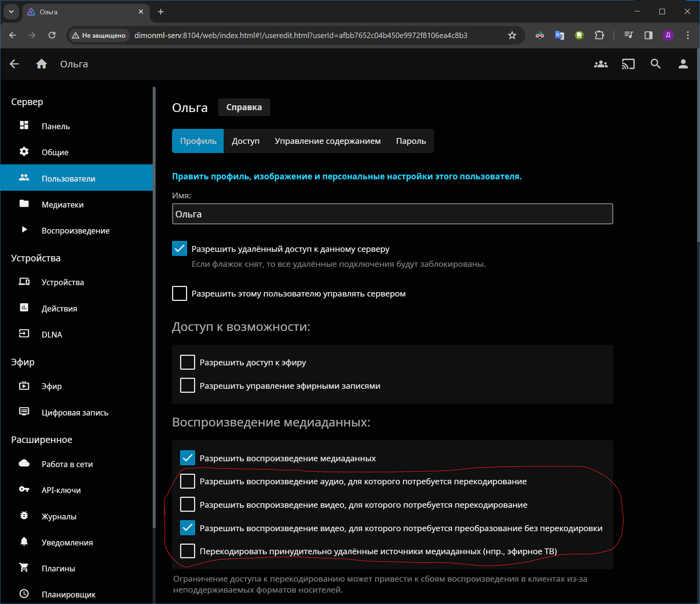Switch to the Пароль tab
Image resolution: width=700 pixels, height=604 pixels.
[x=411, y=141]
